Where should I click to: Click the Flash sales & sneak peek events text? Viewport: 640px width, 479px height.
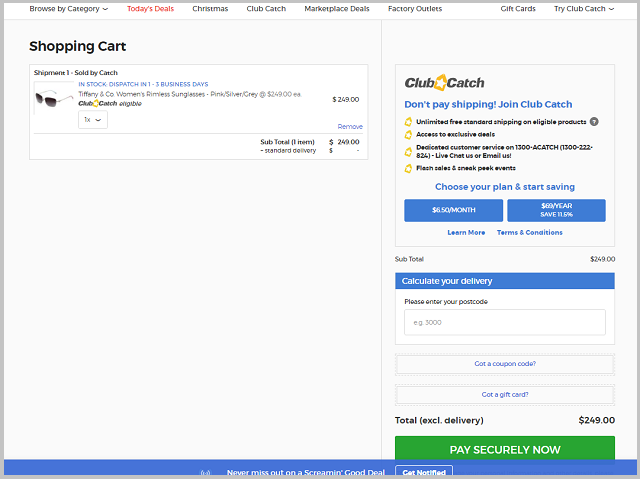point(466,168)
